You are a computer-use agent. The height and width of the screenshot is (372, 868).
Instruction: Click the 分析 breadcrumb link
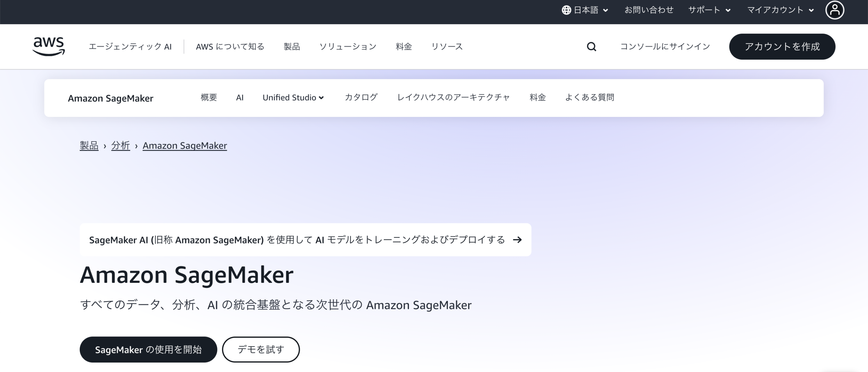[x=120, y=145]
